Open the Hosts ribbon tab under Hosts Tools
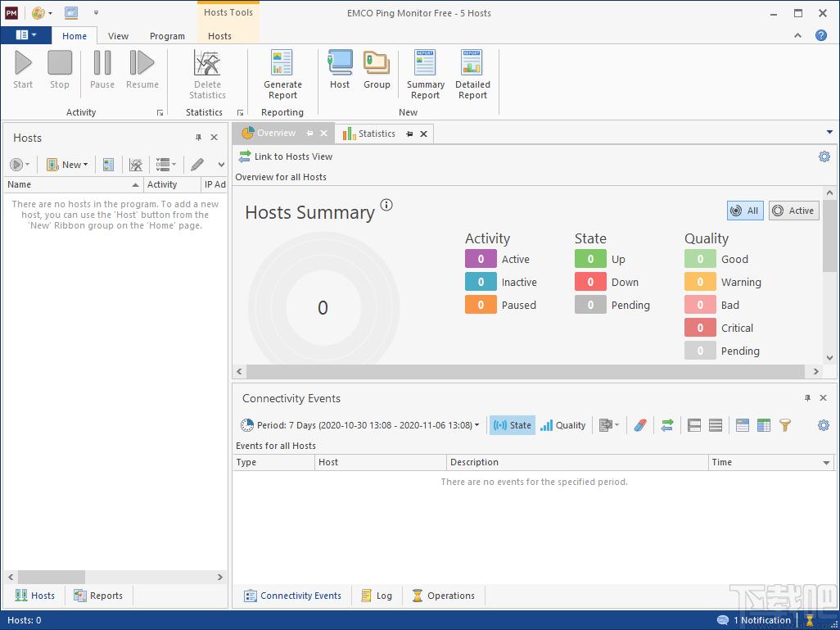This screenshot has width=840, height=630. 219,36
